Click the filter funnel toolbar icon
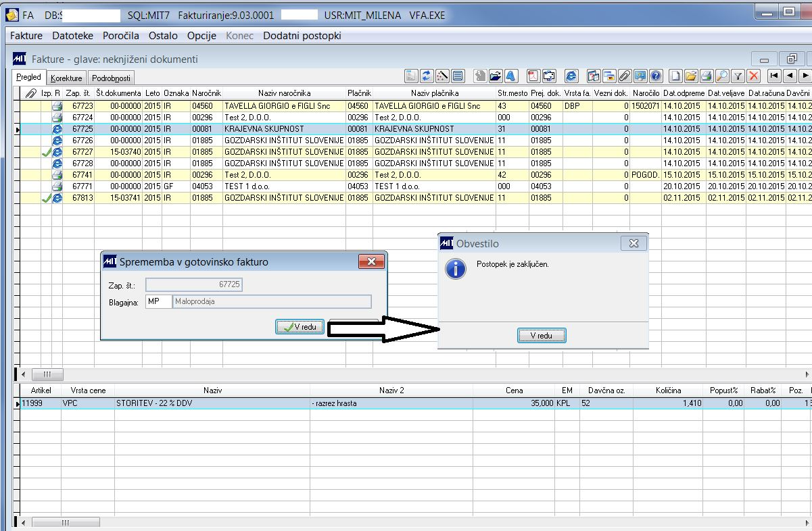 pos(739,76)
